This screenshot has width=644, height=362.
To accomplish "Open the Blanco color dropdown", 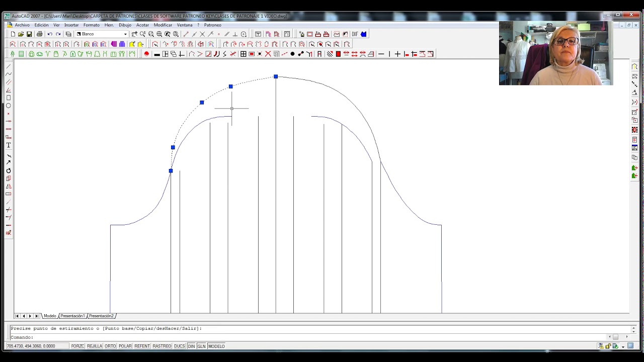I will (125, 34).
